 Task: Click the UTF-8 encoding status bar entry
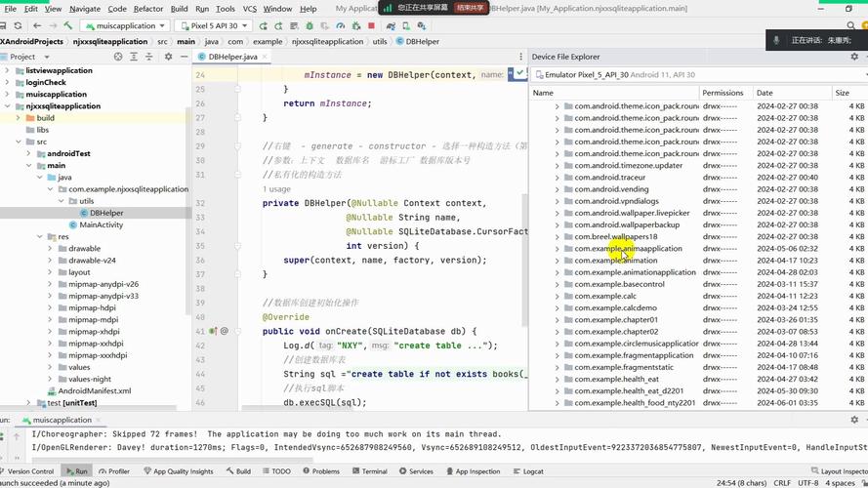[x=807, y=483]
